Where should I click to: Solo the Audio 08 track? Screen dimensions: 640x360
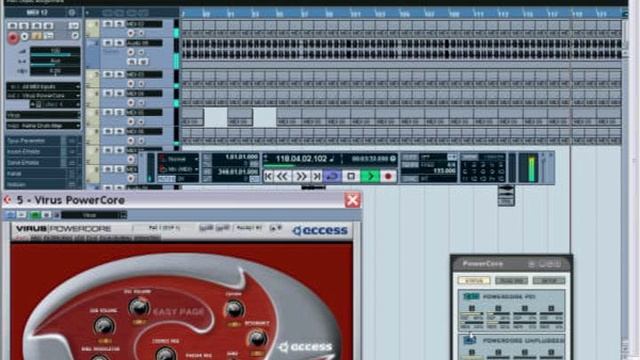[119, 43]
